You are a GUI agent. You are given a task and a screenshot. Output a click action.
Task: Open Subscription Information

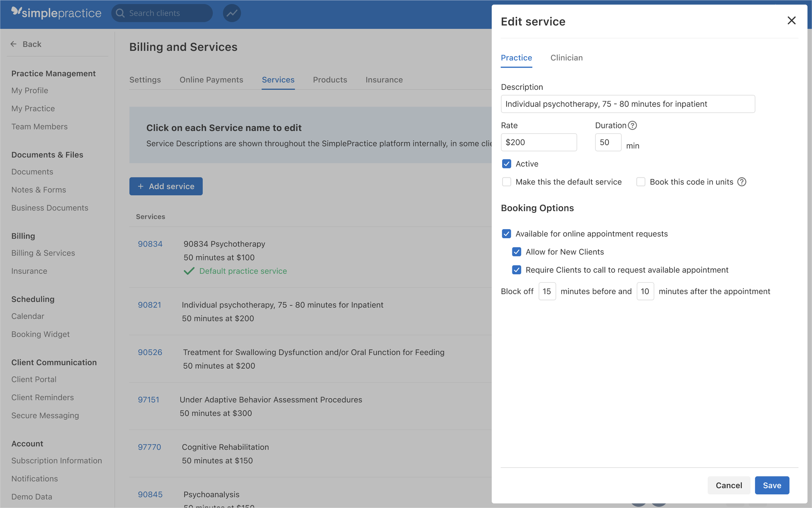(57, 461)
